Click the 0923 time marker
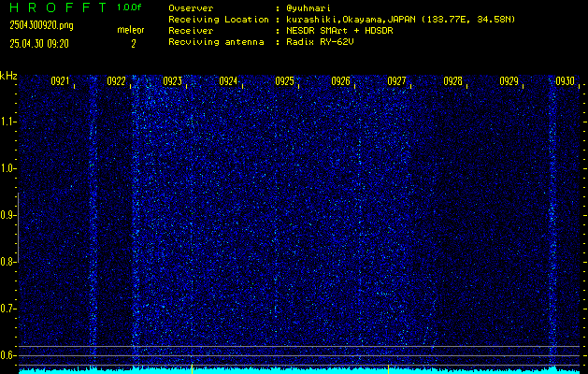Viewport: 588px width, 374px height. click(x=173, y=81)
